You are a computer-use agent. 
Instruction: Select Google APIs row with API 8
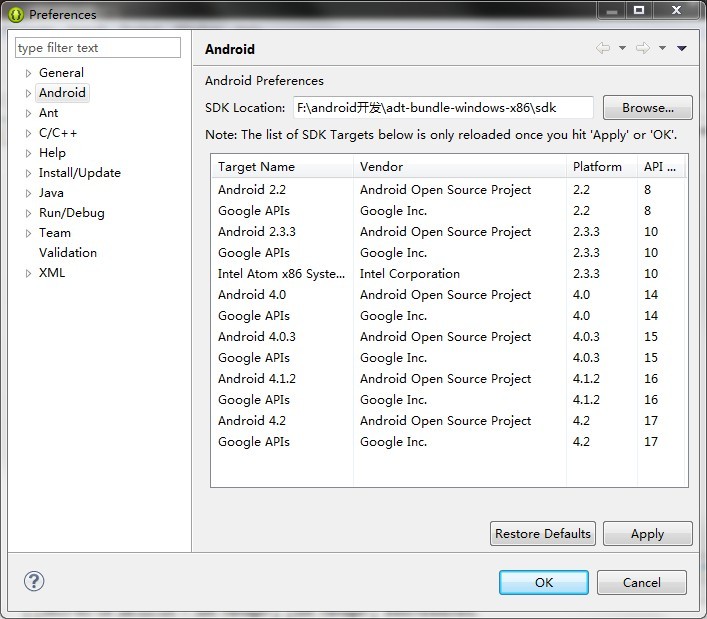coord(449,211)
